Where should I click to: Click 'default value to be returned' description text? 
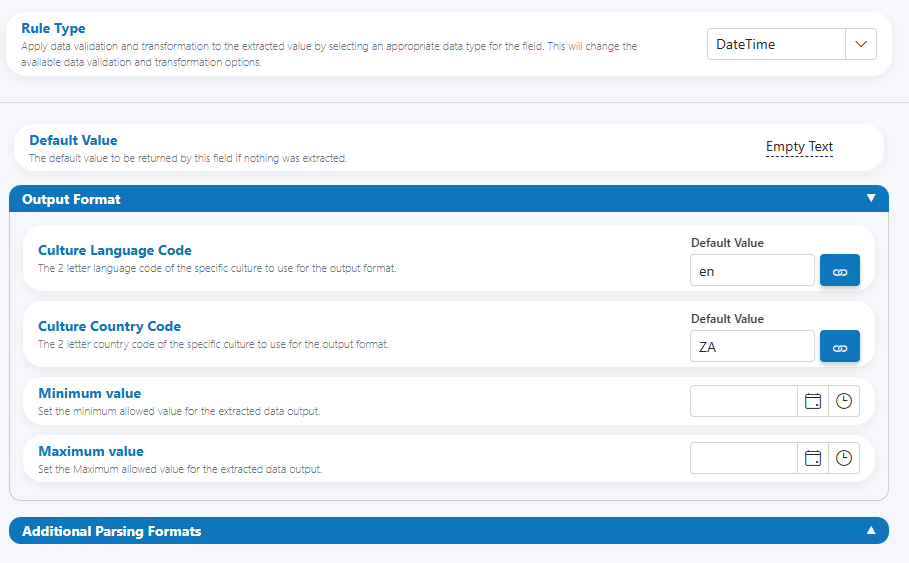[188, 158]
